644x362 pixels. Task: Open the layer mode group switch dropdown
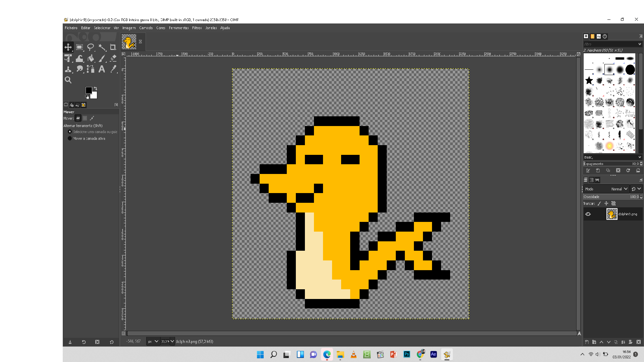click(x=636, y=189)
